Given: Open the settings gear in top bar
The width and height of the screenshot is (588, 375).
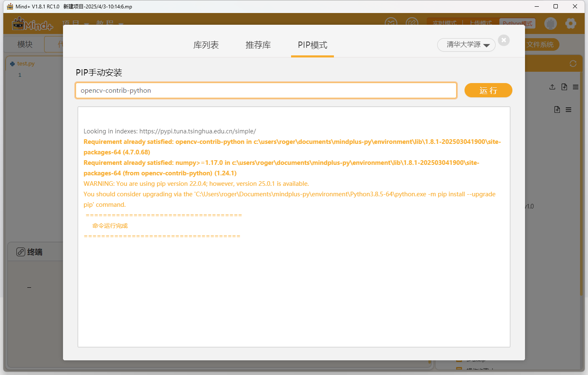Looking at the screenshot, I should point(570,23).
